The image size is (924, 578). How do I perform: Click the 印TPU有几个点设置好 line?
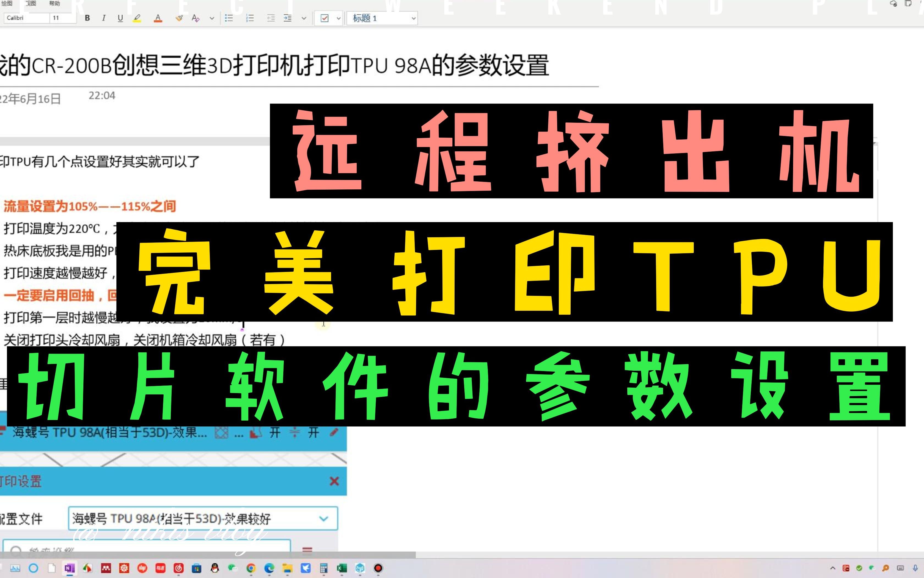(x=99, y=162)
